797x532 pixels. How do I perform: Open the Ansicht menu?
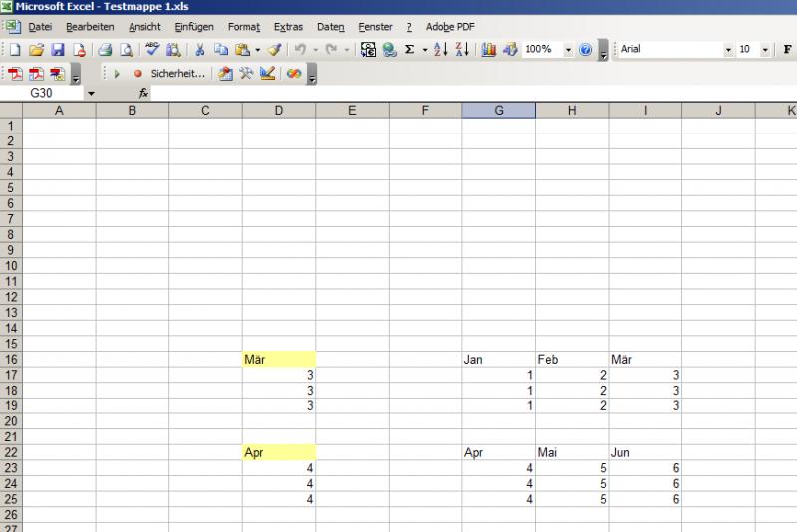pos(144,27)
